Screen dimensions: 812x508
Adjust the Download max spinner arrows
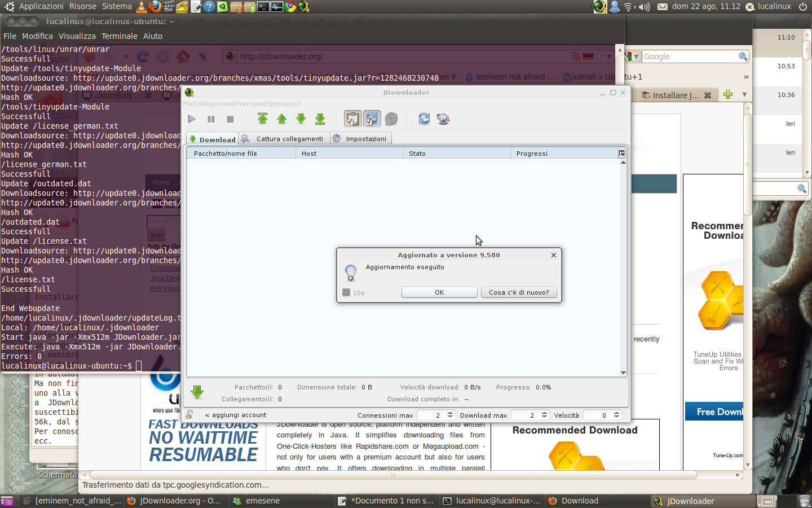point(544,415)
